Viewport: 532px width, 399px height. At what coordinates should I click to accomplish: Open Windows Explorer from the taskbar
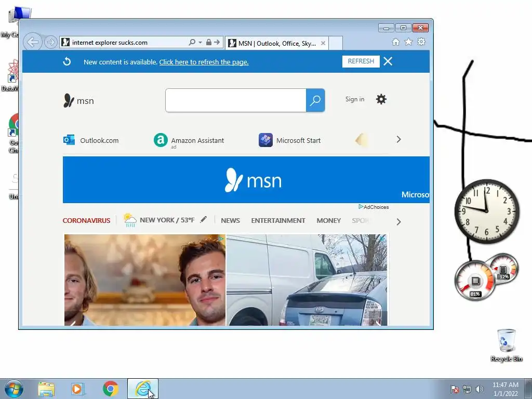click(x=46, y=389)
